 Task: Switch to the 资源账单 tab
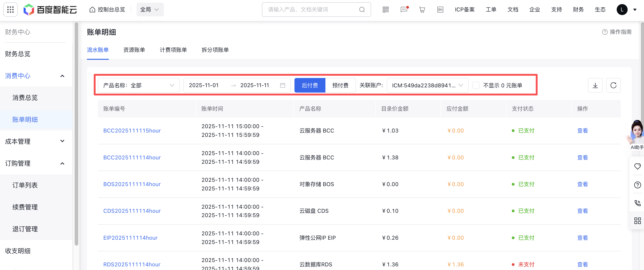click(x=134, y=50)
